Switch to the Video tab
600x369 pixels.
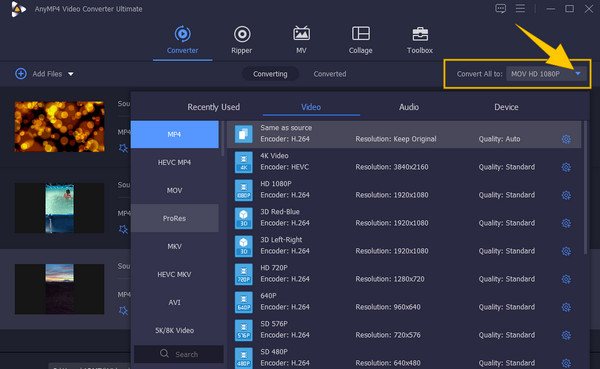311,107
